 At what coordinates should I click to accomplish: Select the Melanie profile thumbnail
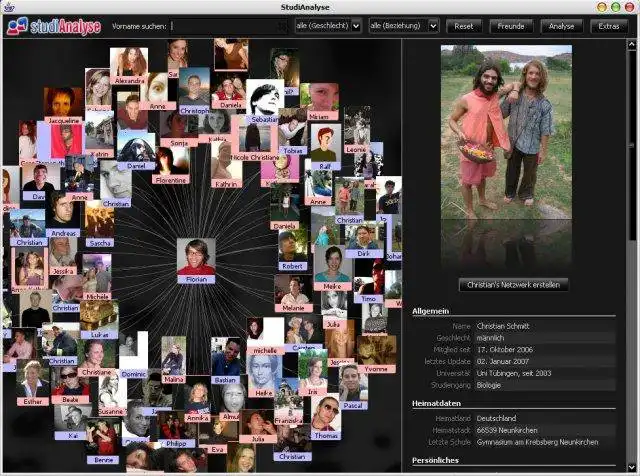point(293,293)
